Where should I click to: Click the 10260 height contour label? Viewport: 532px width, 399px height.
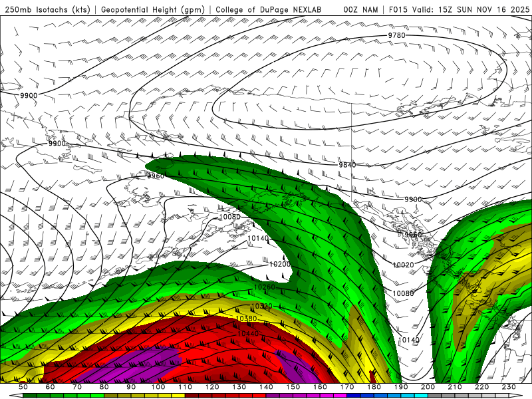(x=264, y=287)
